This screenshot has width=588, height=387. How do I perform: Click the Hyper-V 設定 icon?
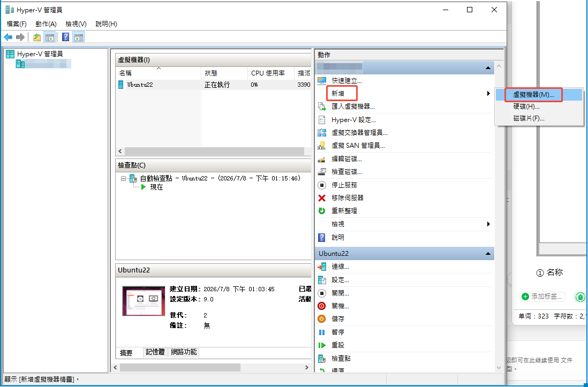click(x=322, y=119)
